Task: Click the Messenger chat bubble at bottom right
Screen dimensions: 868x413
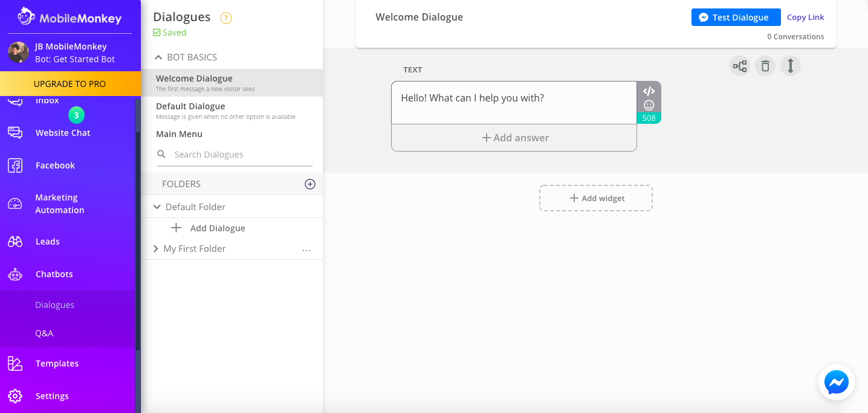Action: tap(836, 382)
